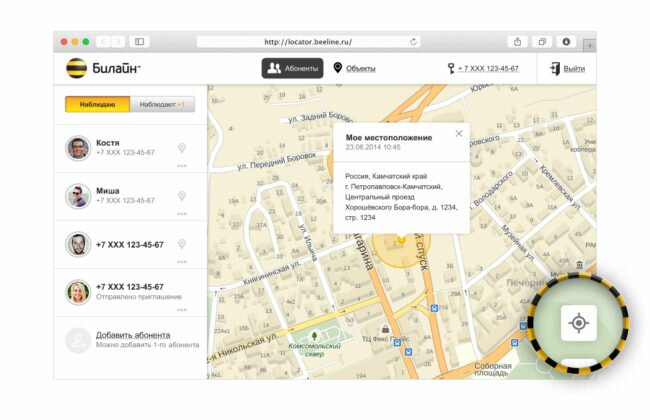
Task: Go back with the browser back arrow
Action: [x=103, y=42]
